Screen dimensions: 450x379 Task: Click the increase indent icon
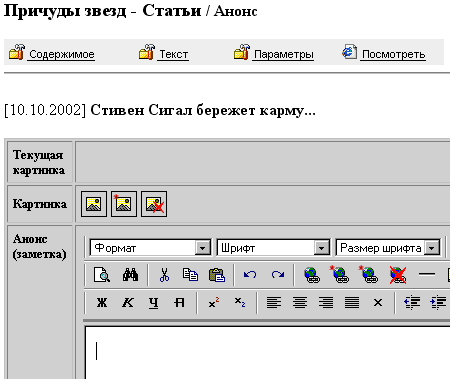(438, 303)
